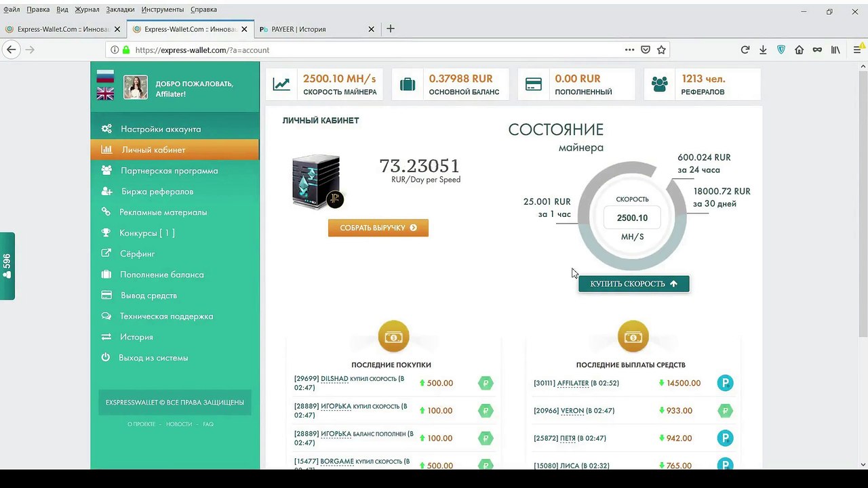
Task: Click the Пополнение баланса suitcase icon
Action: coord(106,274)
